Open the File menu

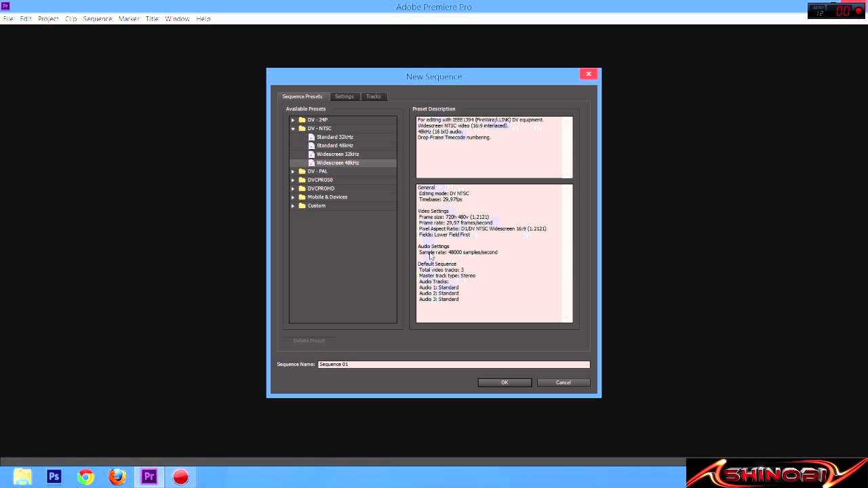(x=8, y=19)
